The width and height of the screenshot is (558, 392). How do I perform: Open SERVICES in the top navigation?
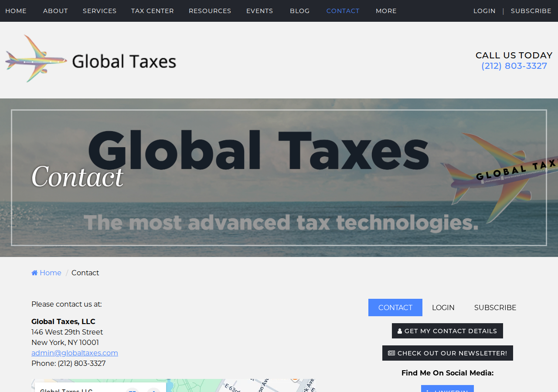(100, 11)
